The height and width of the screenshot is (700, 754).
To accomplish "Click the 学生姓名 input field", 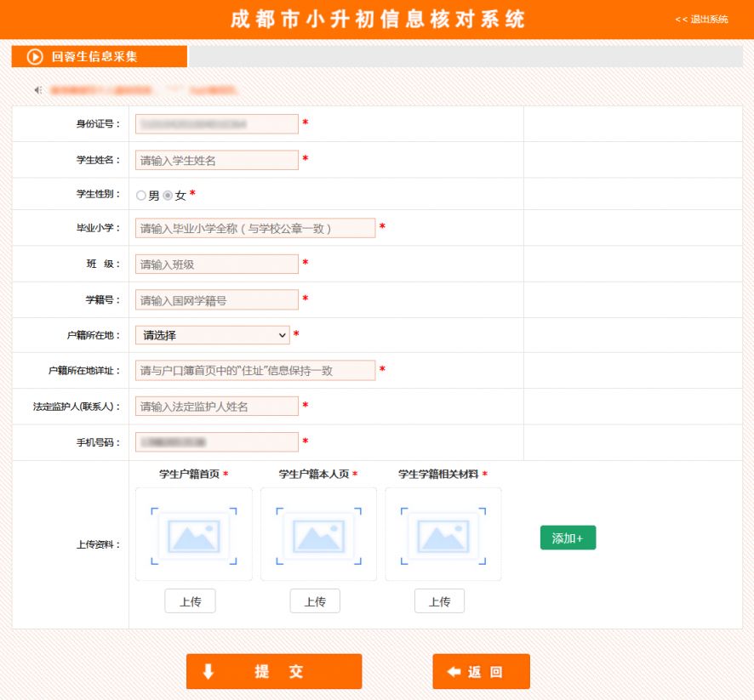I will click(215, 159).
